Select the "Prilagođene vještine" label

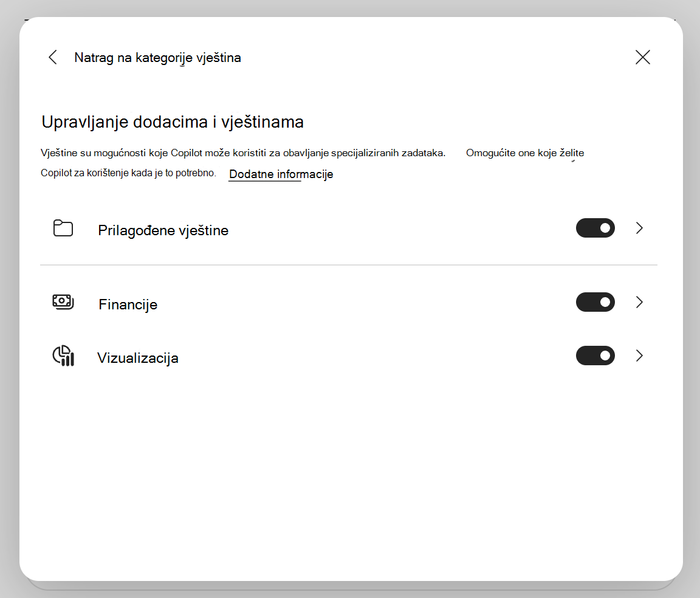163,230
